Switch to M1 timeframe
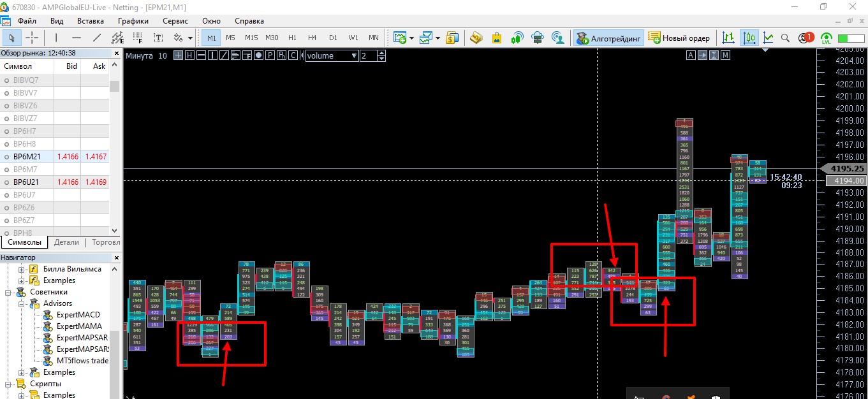The image size is (868, 399). [211, 38]
